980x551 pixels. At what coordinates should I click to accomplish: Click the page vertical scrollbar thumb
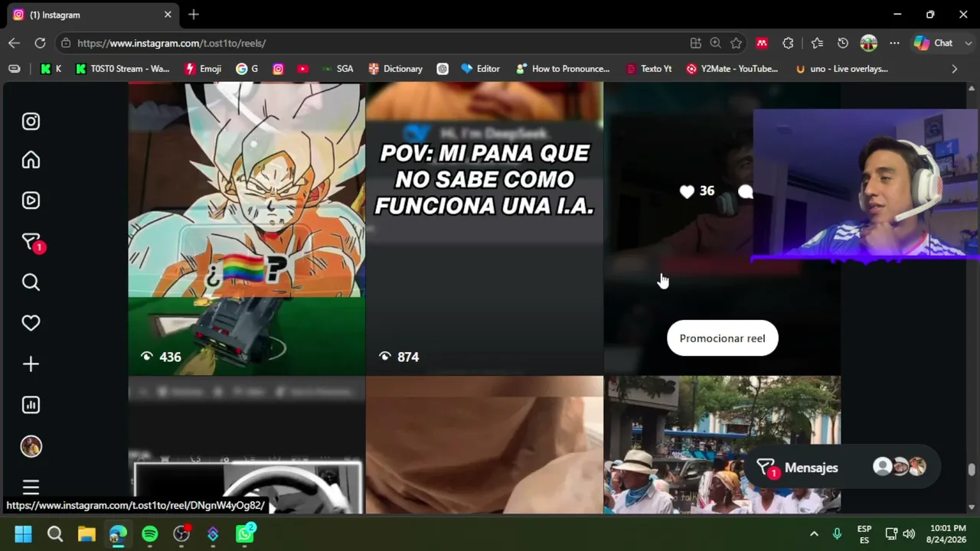(x=972, y=469)
